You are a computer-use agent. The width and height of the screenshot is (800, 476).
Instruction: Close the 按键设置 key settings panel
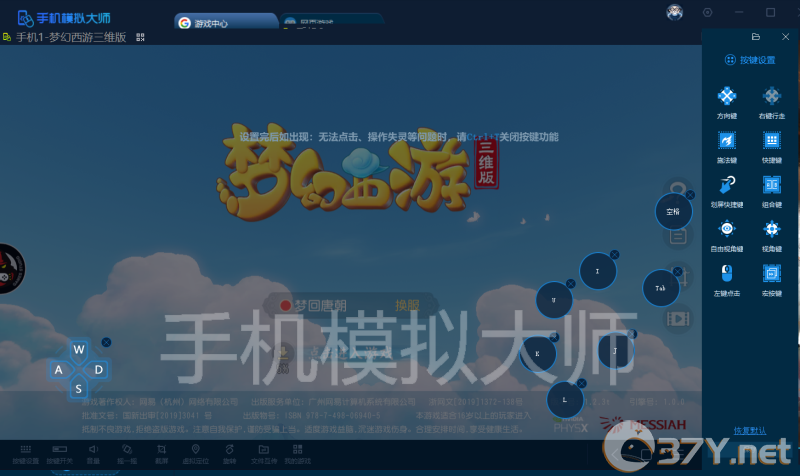pos(786,37)
